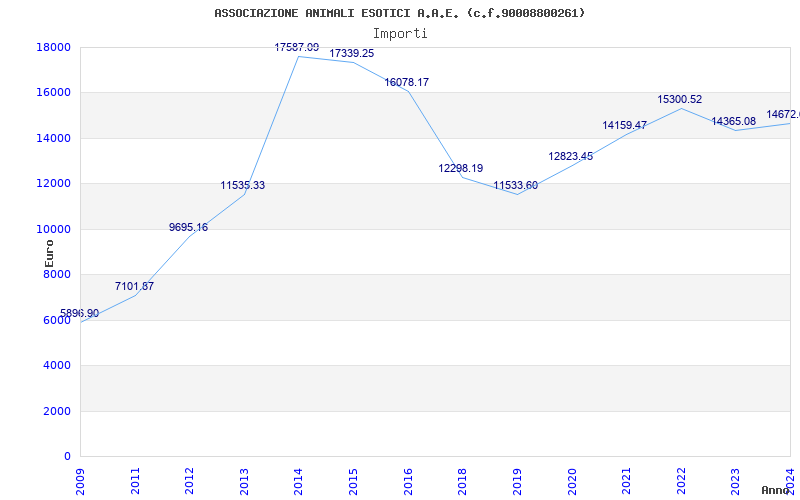The width and height of the screenshot is (800, 500).
Task: Click the 2014 year axis label
Action: 298,481
